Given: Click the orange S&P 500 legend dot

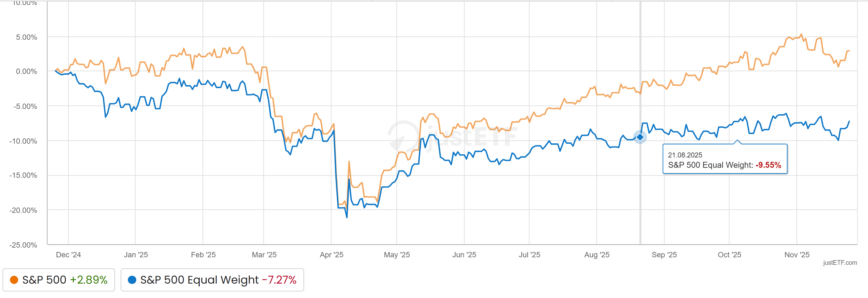Looking at the screenshot, I should [x=14, y=280].
